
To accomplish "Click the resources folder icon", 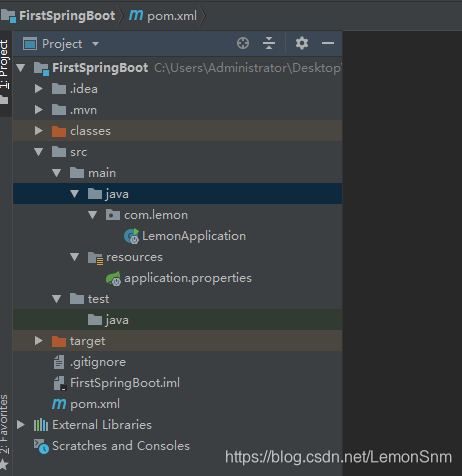I will pyautogui.click(x=95, y=258).
